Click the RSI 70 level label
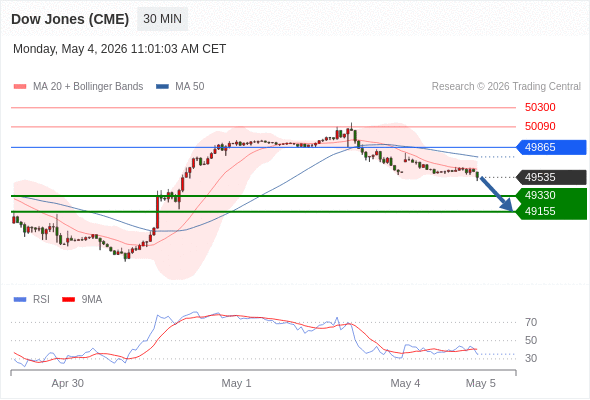 (x=531, y=322)
